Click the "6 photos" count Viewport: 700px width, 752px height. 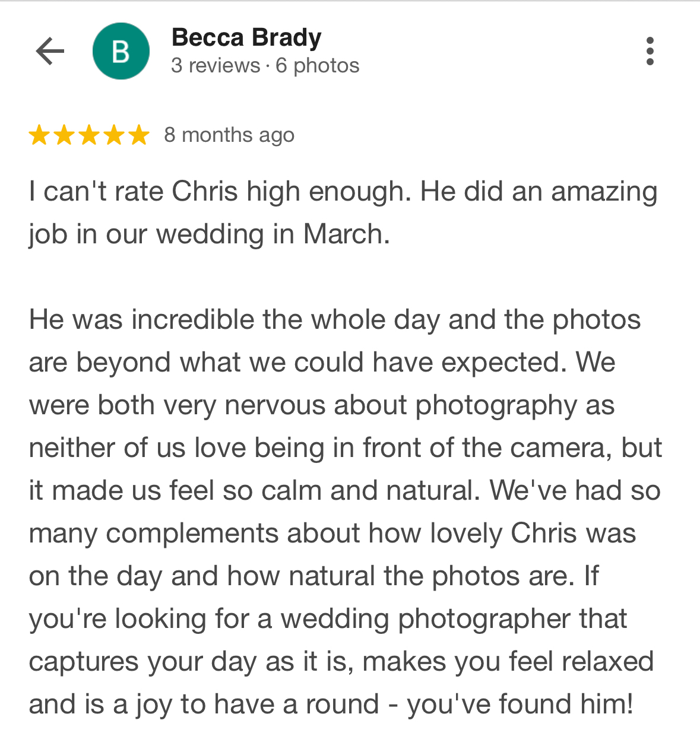pyautogui.click(x=318, y=65)
